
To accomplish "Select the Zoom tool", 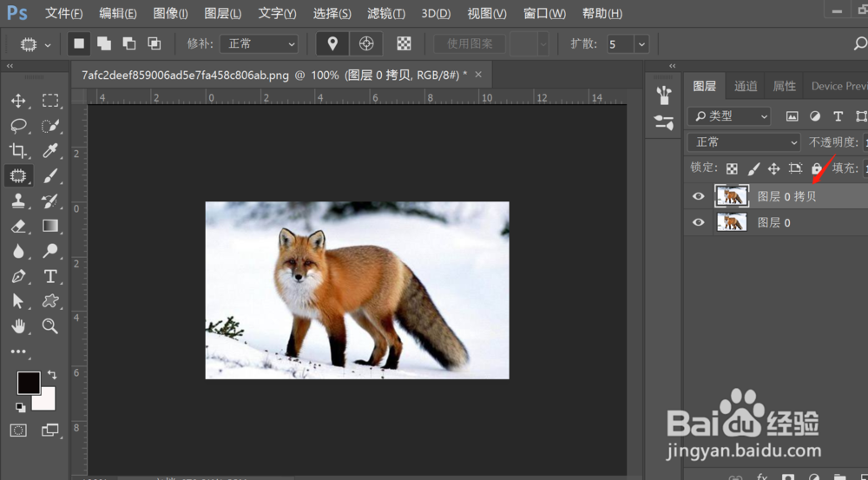I will 50,326.
